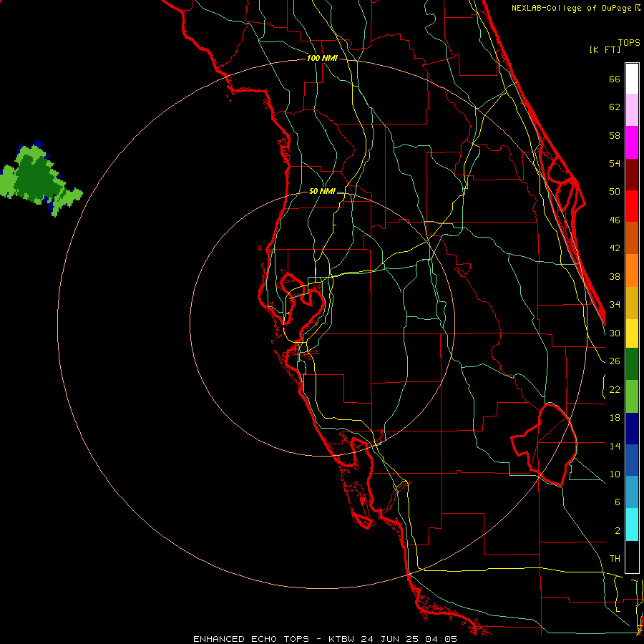Click the legend value 14
Screen dimensions: 644x644
tap(615, 446)
